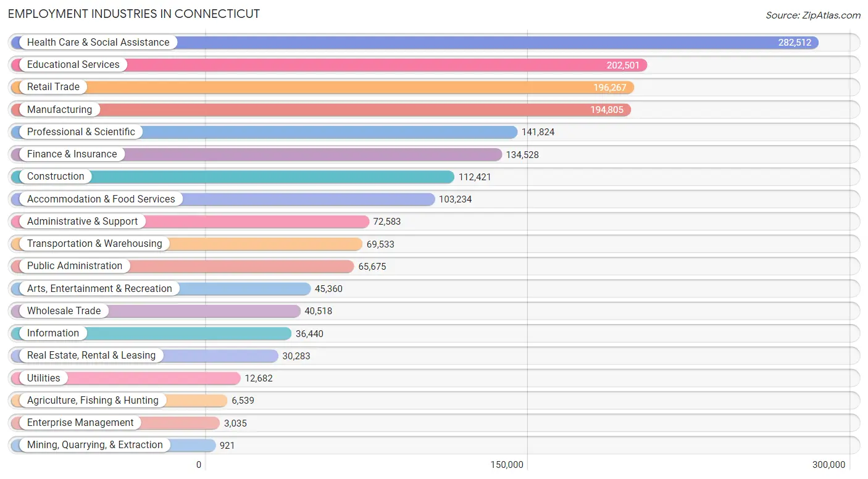
Task: Select the Utilities bar label
Action: 44,378
